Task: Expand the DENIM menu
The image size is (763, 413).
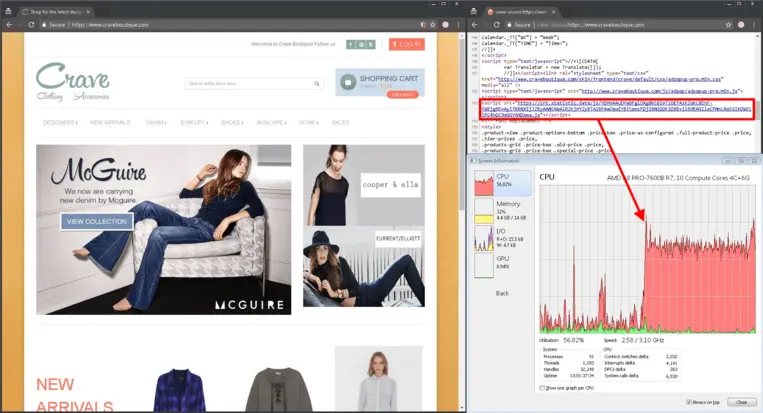Action: click(x=156, y=123)
